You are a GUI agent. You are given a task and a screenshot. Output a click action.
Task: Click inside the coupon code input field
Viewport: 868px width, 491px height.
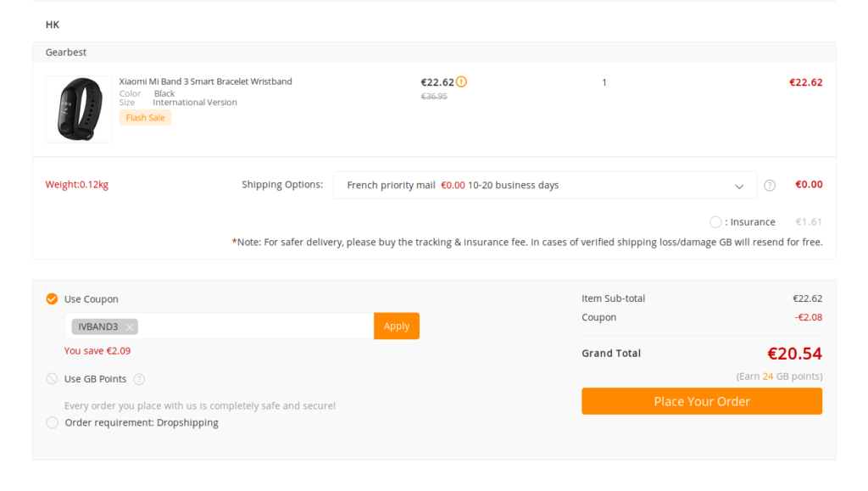(255, 326)
